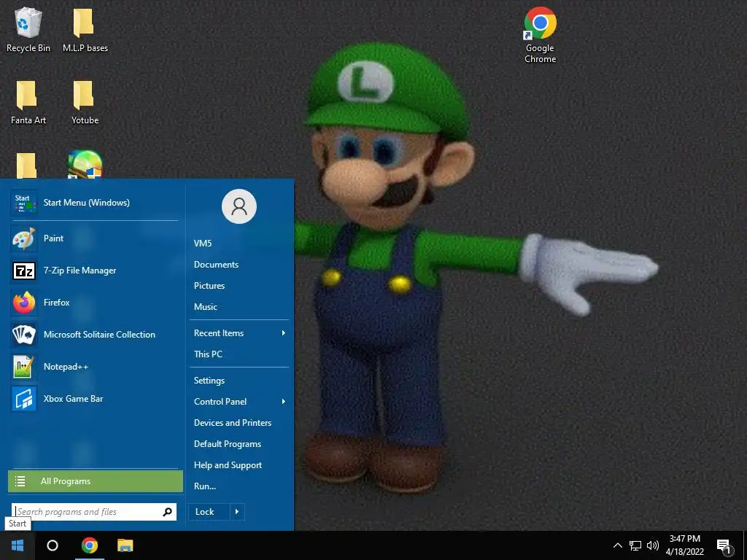
Task: Open the partly hidden colorful installer desktop icon
Action: [x=85, y=164]
